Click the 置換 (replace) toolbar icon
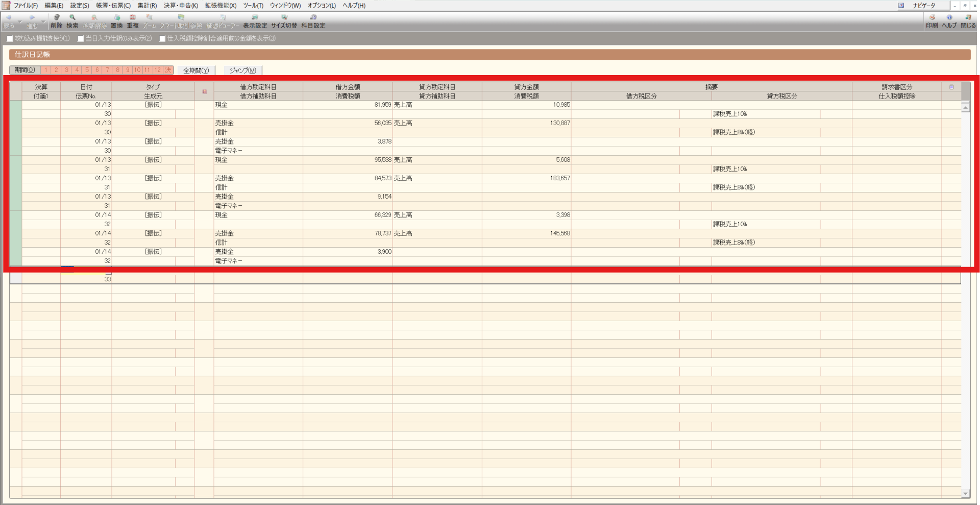Image resolution: width=980 pixels, height=505 pixels. [117, 21]
